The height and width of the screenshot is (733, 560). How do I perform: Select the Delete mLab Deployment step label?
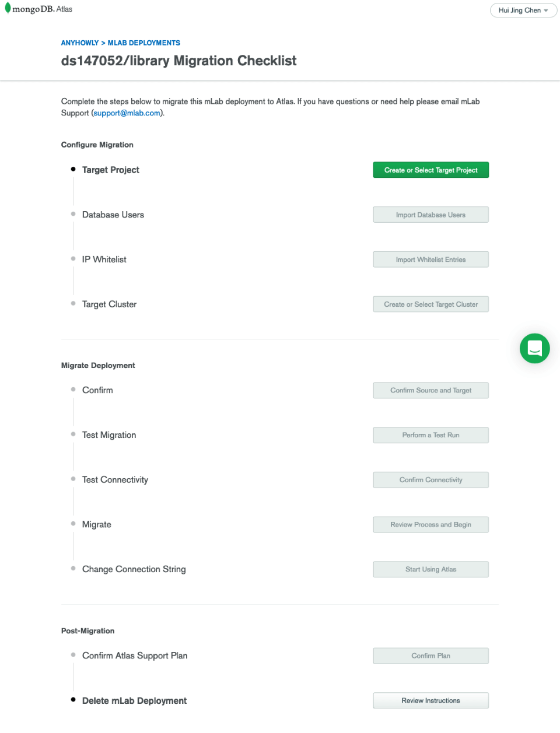click(134, 701)
